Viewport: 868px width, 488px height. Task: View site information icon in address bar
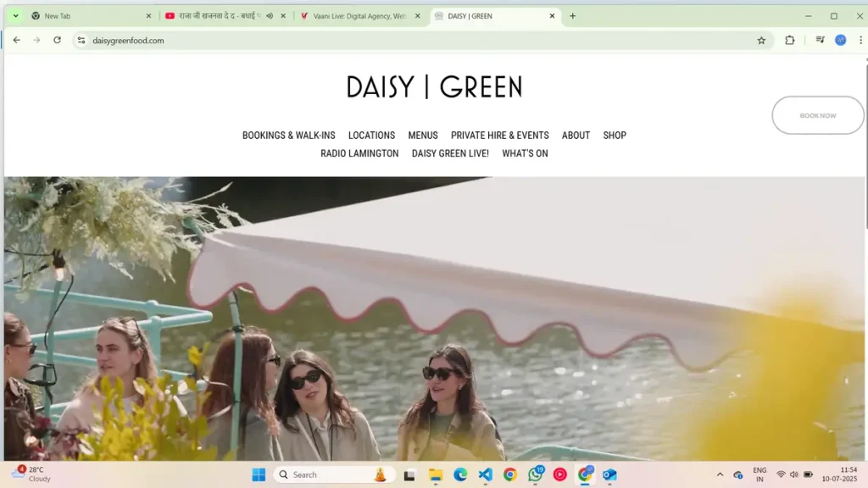click(81, 40)
